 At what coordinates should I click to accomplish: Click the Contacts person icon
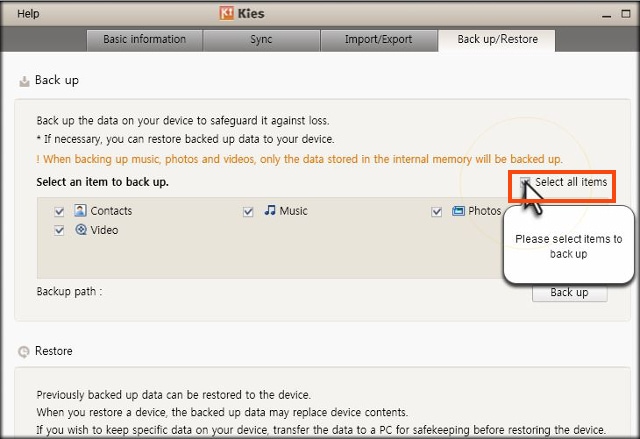pyautogui.click(x=80, y=211)
